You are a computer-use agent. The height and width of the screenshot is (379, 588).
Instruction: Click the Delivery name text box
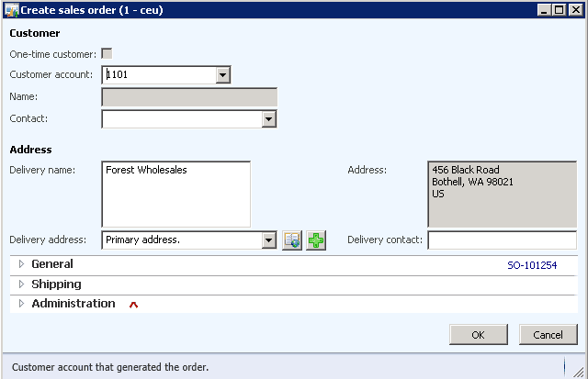click(x=175, y=194)
